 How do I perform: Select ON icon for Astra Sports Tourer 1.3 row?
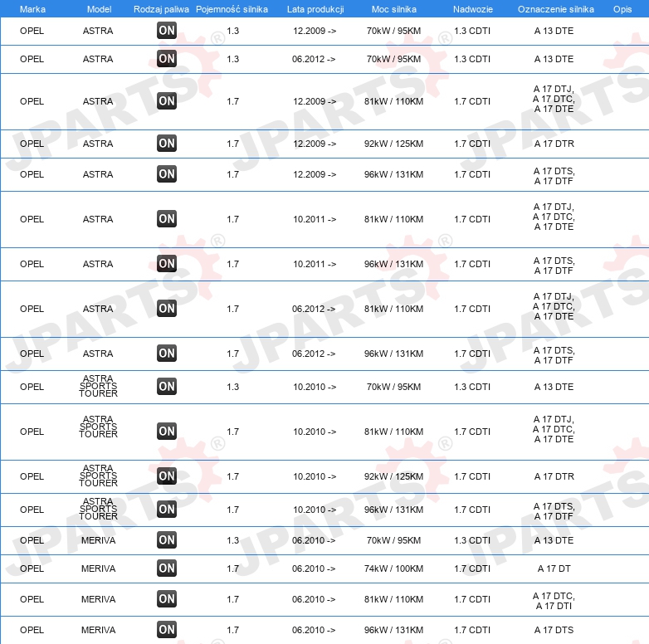pyautogui.click(x=167, y=386)
